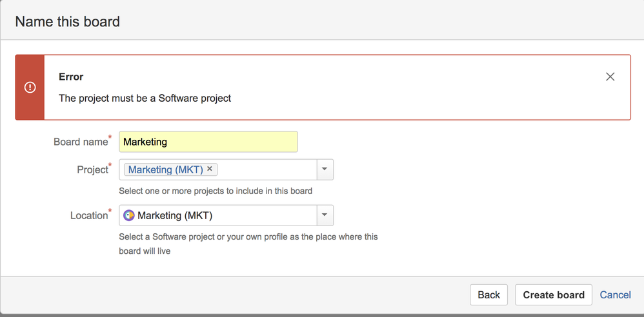Select the Marketing (MKT) project chip

(x=165, y=169)
